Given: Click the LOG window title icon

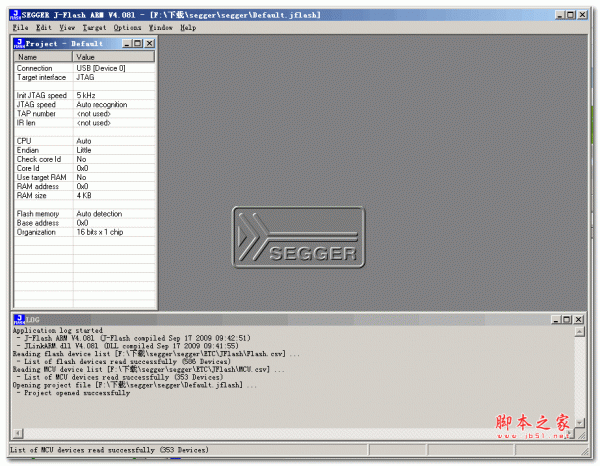Looking at the screenshot, I should pyautogui.click(x=19, y=319).
